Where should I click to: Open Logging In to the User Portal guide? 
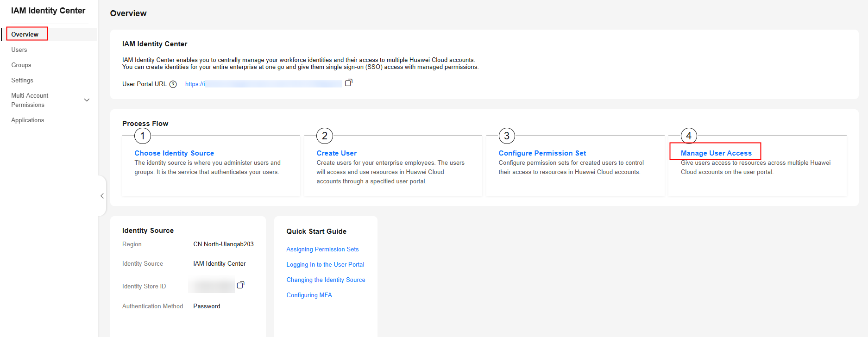point(325,264)
